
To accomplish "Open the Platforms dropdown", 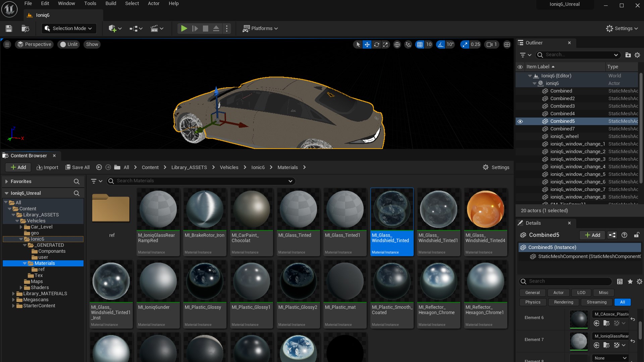I will click(x=260, y=28).
